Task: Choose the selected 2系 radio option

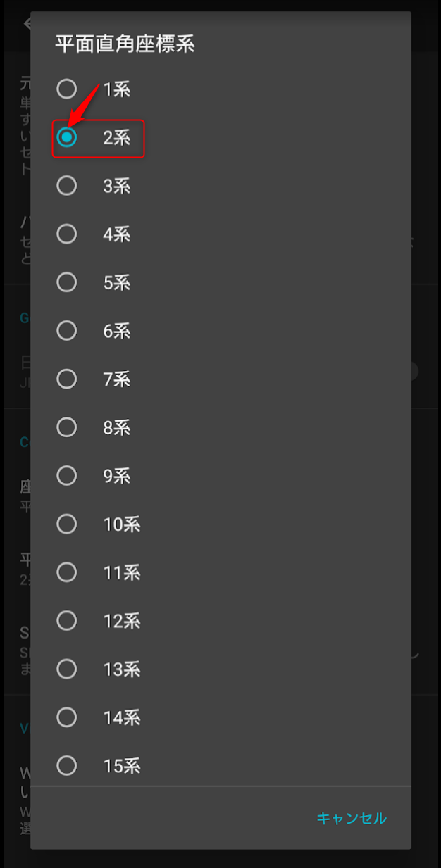Action: coord(67,138)
